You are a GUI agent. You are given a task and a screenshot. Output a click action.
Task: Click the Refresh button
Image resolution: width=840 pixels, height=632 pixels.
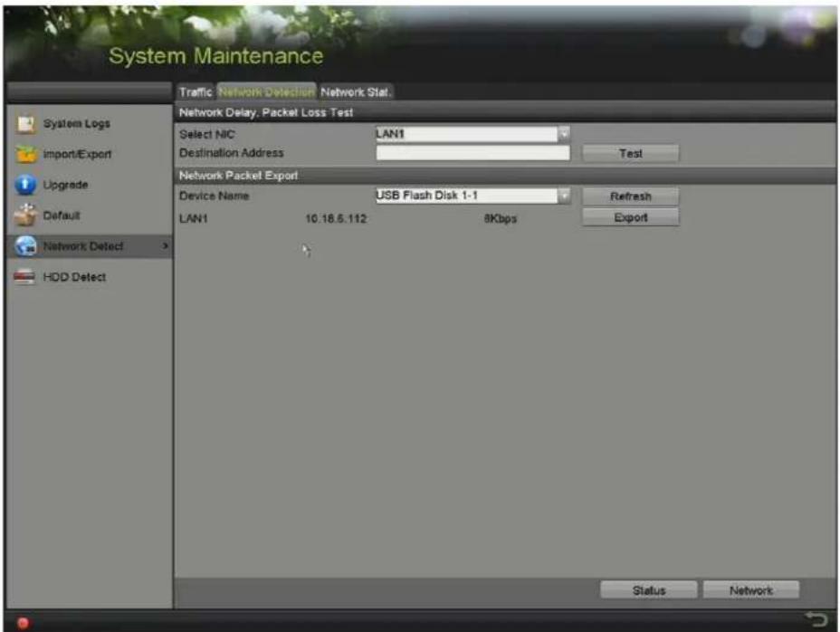click(631, 196)
